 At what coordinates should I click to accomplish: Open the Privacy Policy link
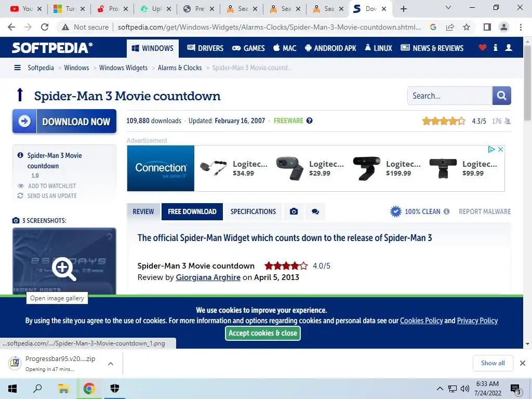pyautogui.click(x=477, y=321)
